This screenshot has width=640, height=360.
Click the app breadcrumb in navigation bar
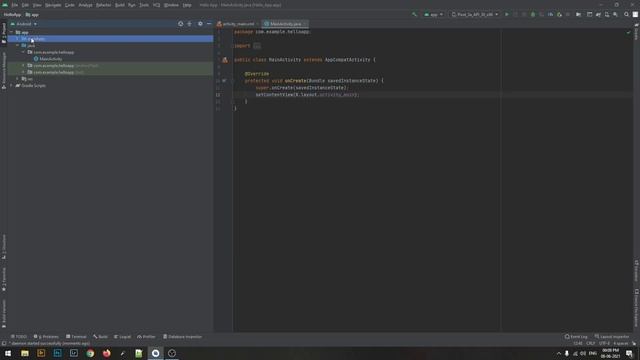point(32,15)
